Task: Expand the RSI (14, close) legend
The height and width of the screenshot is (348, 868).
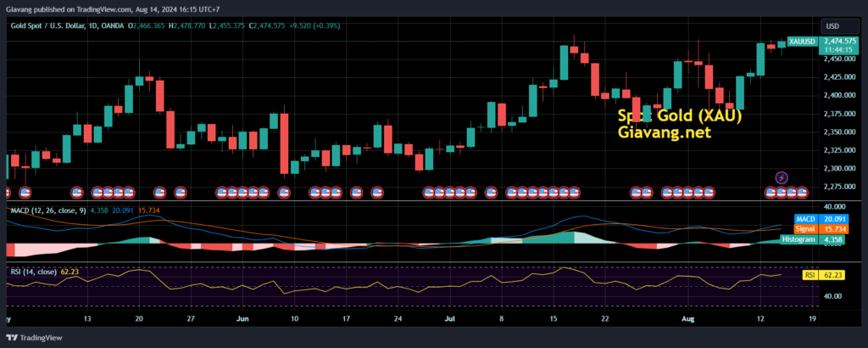Action: pos(33,272)
